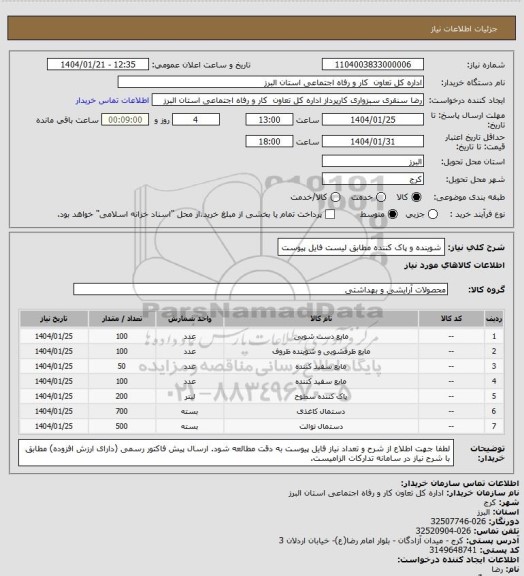Click quantity 200 in the table
Screen dimensions: 524x576
coord(122,396)
